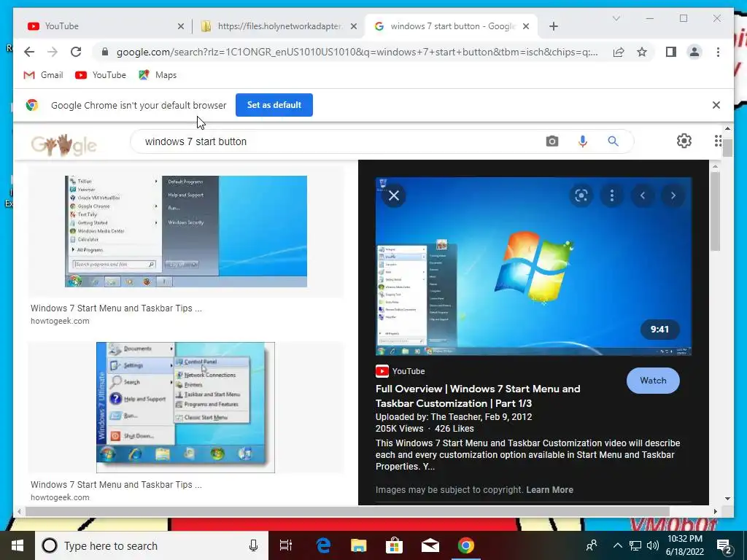Open the Chrome side panel

[671, 52]
